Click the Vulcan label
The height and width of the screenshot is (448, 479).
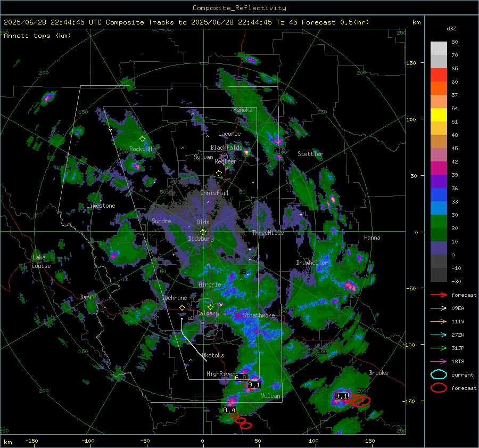pyautogui.click(x=271, y=396)
